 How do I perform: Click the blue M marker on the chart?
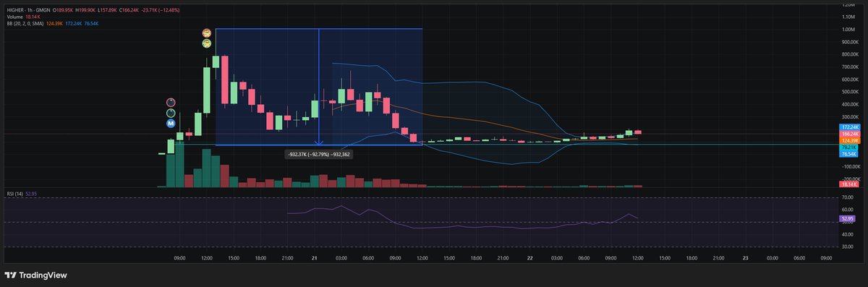[171, 124]
